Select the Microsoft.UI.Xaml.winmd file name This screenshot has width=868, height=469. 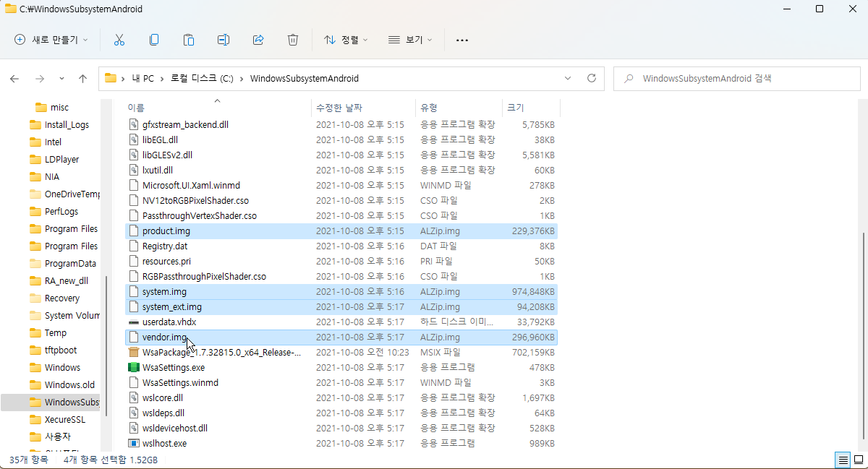tap(191, 185)
